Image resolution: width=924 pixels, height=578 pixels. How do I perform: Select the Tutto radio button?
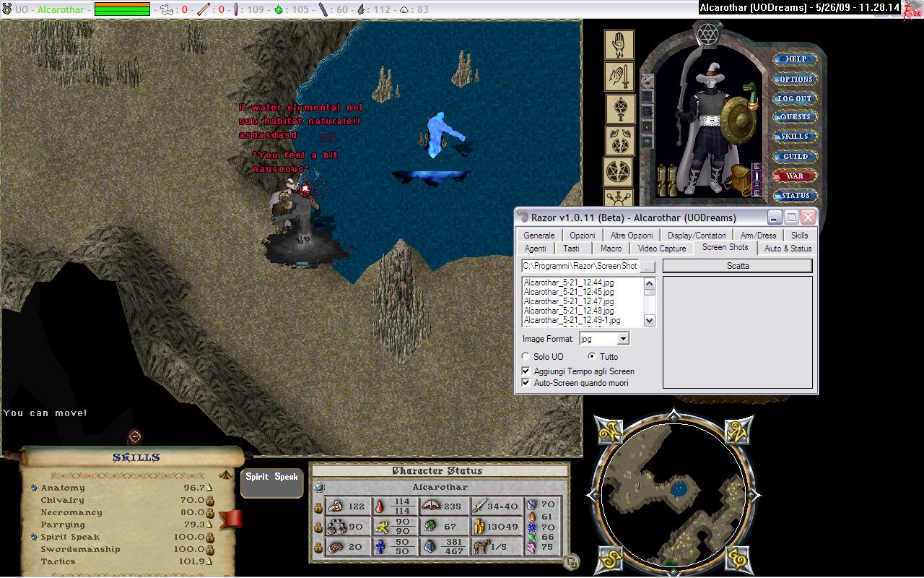click(592, 356)
